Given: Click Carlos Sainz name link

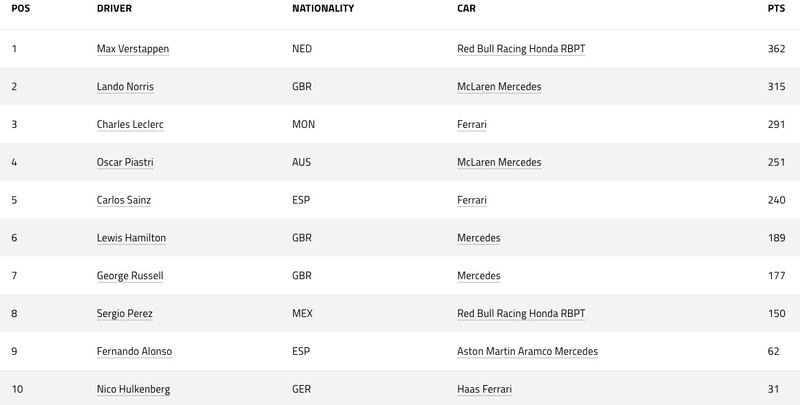Looking at the screenshot, I should click(x=124, y=200).
